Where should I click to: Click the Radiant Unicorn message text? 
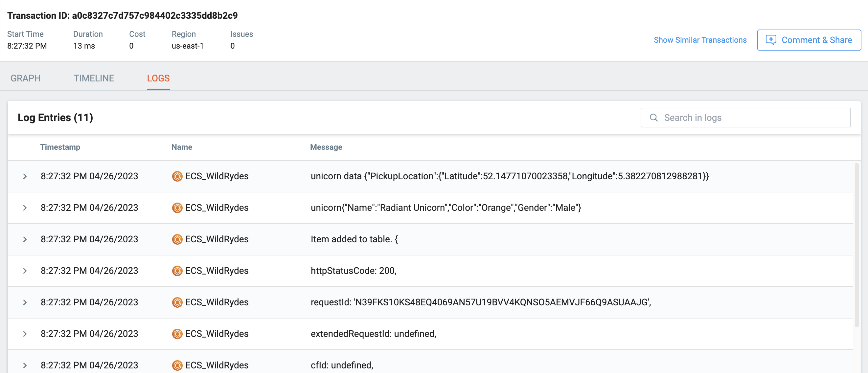click(446, 208)
